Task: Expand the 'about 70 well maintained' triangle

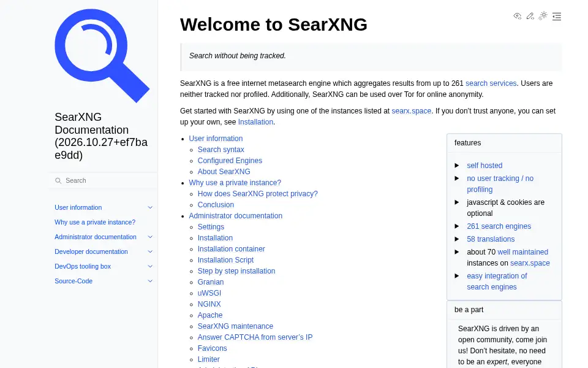Action: coord(457,252)
